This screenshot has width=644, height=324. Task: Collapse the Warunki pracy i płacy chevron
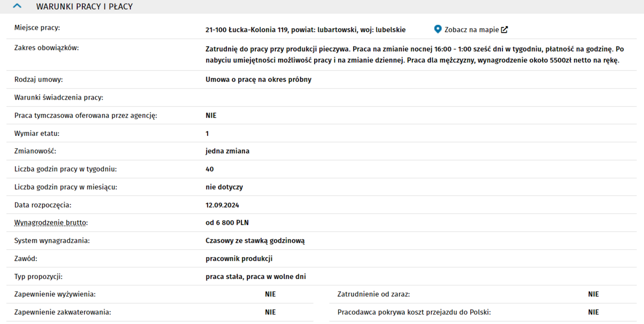[x=17, y=7]
